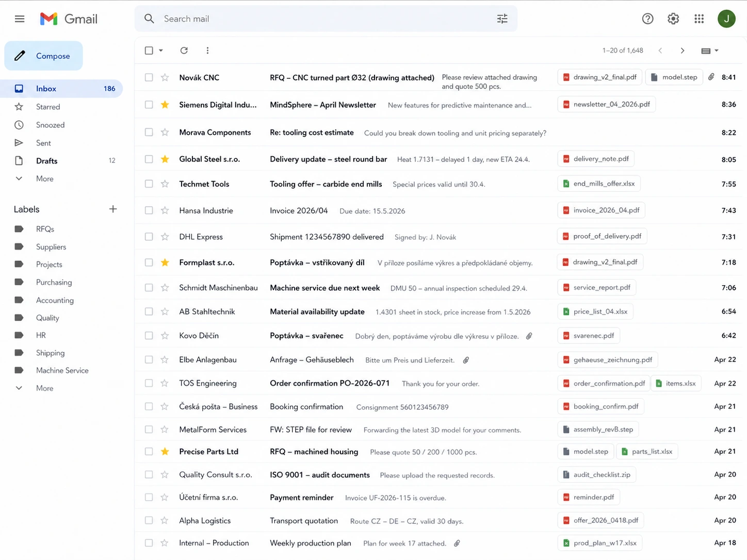The width and height of the screenshot is (747, 560).
Task: Select the Schmidt Maschinenbau email checkbox
Action: point(149,288)
